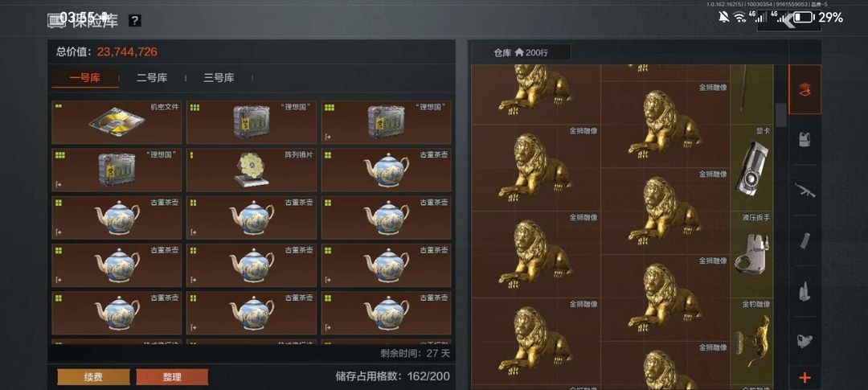Filter warehouse by weapon sight accessories
Image resolution: width=868 pixels, height=390 pixels.
[805, 341]
